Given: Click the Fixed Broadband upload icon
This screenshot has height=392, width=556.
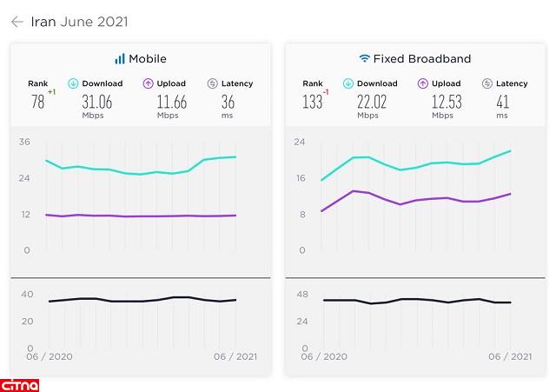Looking at the screenshot, I should 422,84.
